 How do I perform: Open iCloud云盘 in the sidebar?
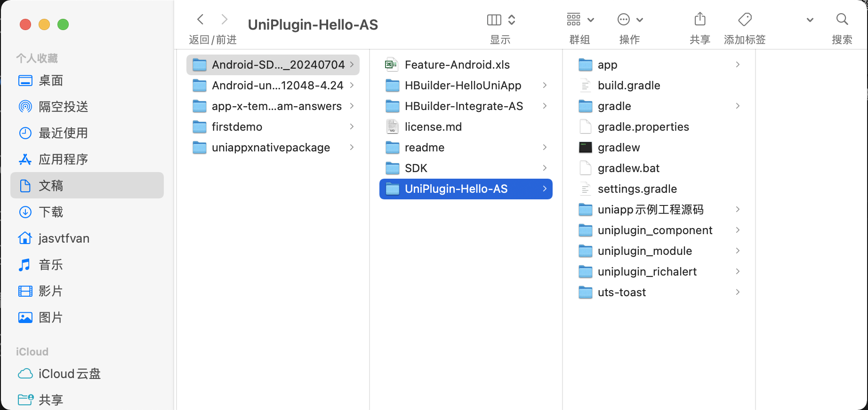tap(87, 374)
